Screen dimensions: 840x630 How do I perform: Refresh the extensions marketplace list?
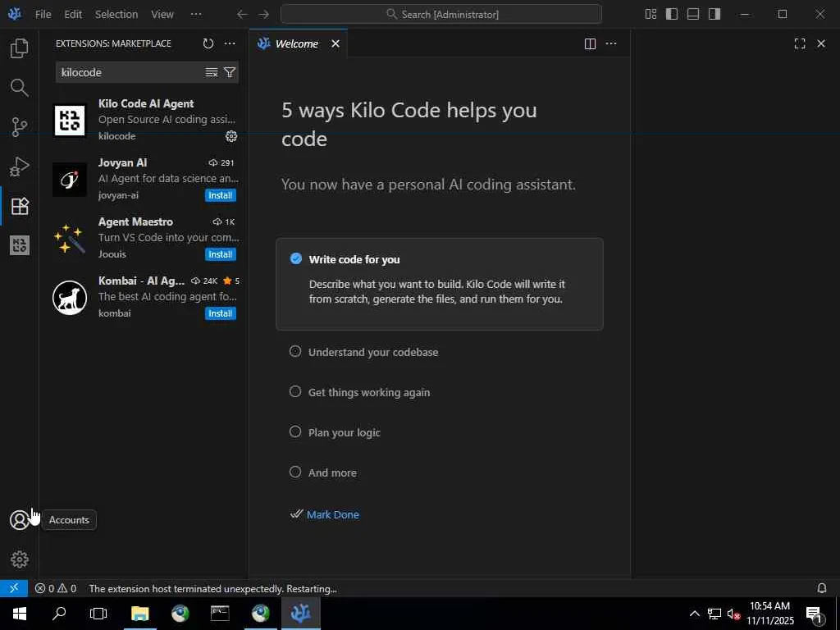[x=208, y=43]
